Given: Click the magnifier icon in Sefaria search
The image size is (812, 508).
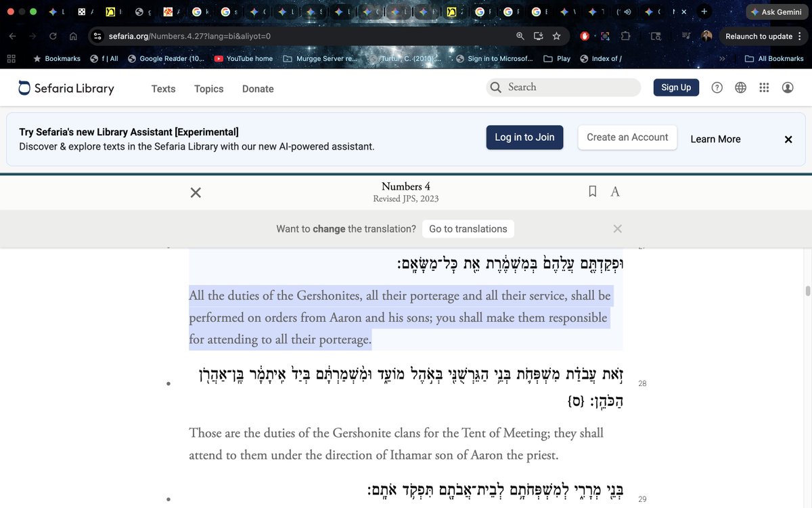Looking at the screenshot, I should pos(496,87).
